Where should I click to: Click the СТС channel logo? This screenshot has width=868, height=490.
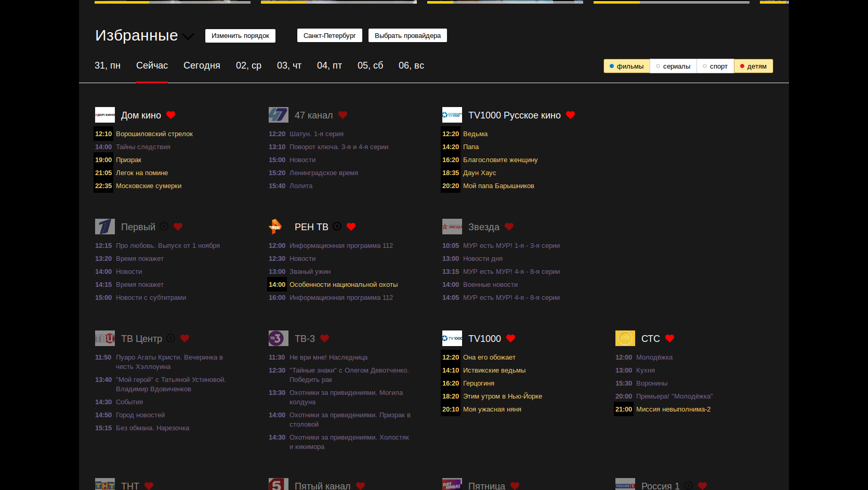pos(625,338)
